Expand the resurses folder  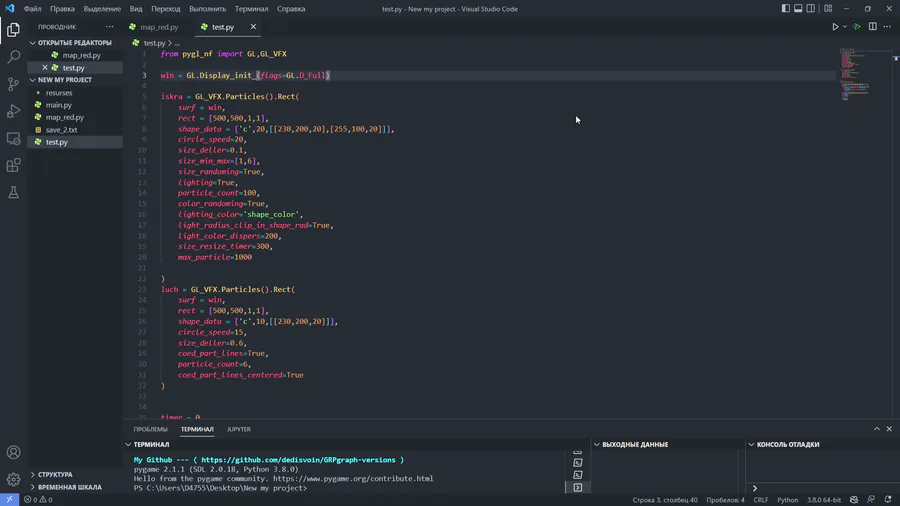pyautogui.click(x=59, y=92)
